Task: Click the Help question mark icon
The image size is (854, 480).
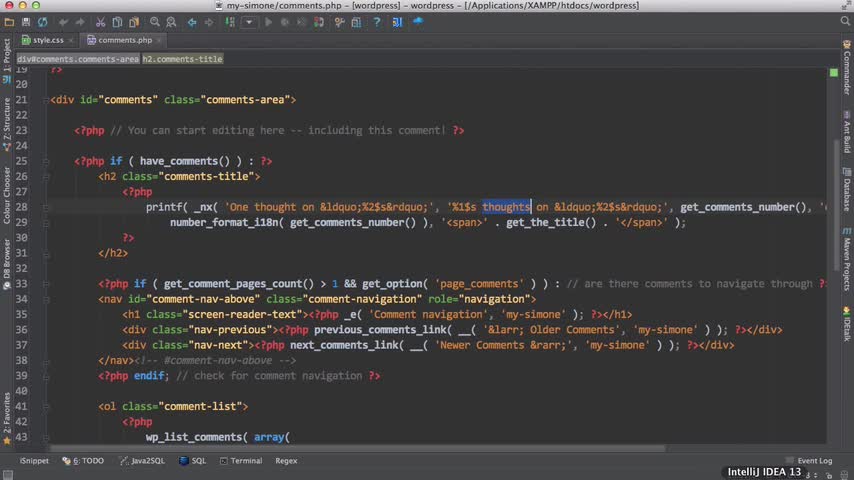Action: [376, 22]
